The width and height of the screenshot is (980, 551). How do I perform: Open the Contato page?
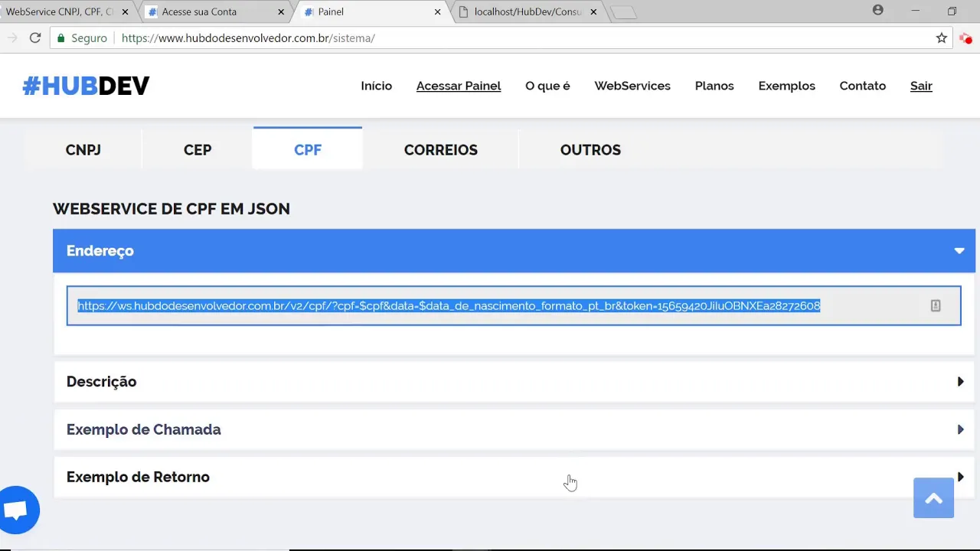click(863, 86)
